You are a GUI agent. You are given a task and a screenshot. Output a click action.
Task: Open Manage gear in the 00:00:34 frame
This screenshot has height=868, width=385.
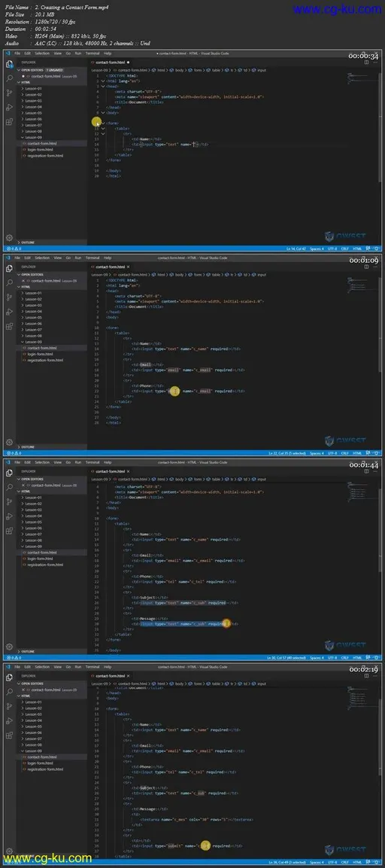pos(9,237)
